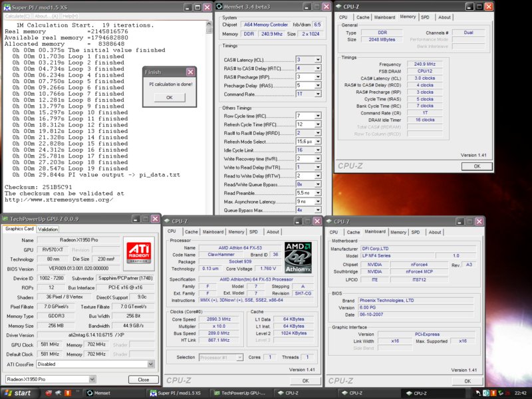This screenshot has width=532, height=399.
Task: Open the About tab in the CPU-Z Mainboard window
Action: tap(435, 232)
